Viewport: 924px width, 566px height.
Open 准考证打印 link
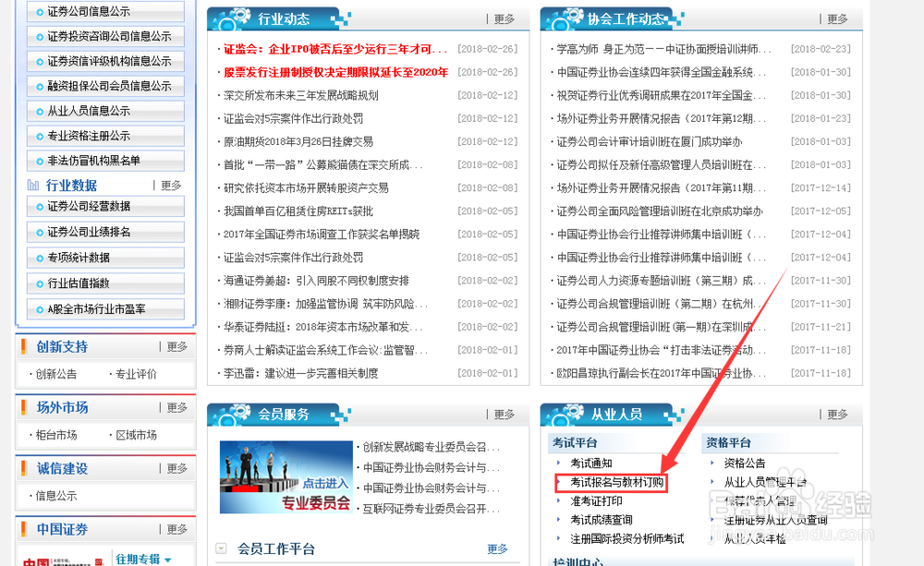coord(596,501)
